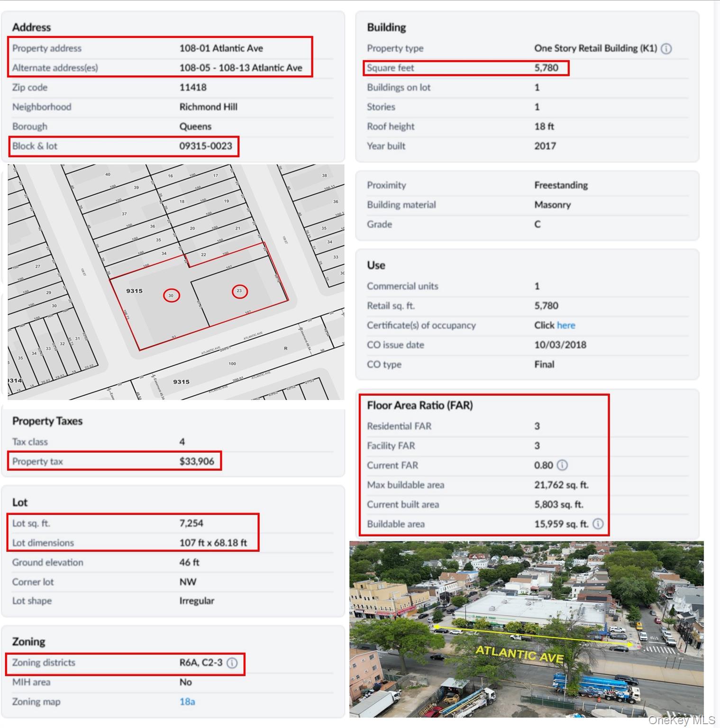The width and height of the screenshot is (720, 728).
Task: Click alternate address 108-05 - 108-13 Atlantic Ave
Action: (241, 68)
